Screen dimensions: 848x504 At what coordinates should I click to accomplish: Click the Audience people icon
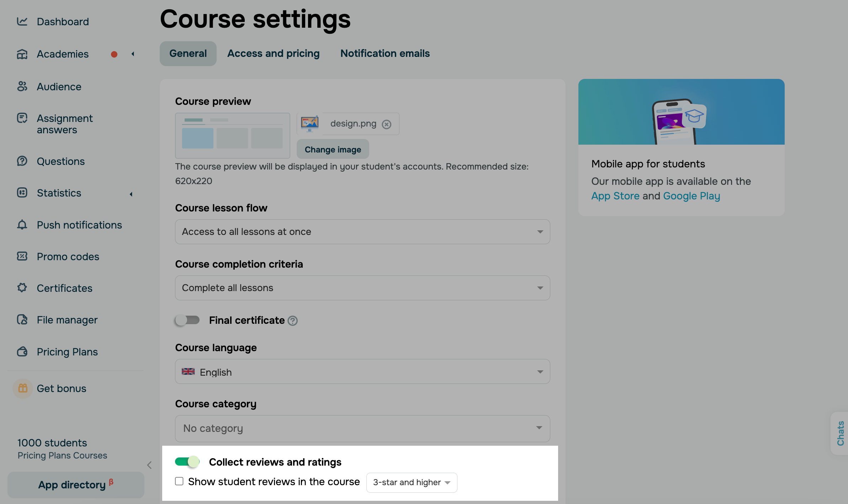click(22, 86)
